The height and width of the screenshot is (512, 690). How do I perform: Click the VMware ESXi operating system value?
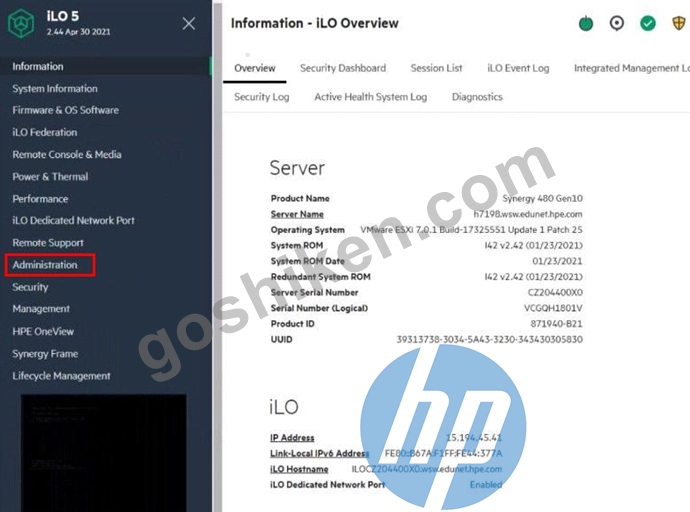coord(471,230)
